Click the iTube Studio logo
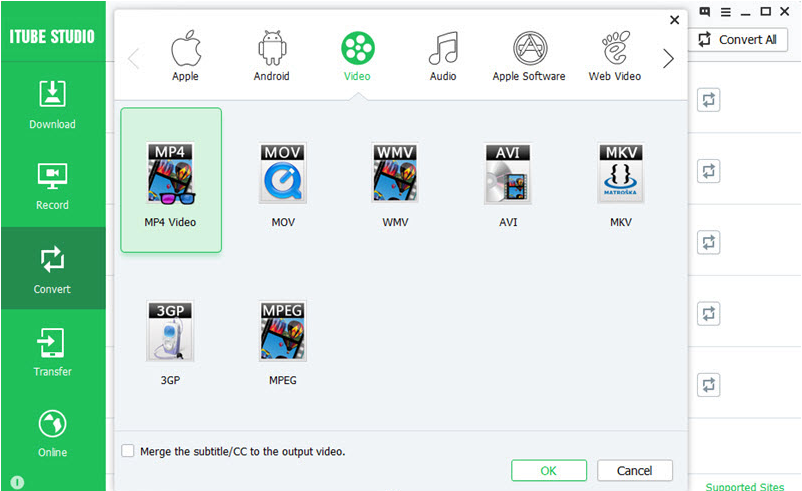This screenshot has width=802, height=491. [52, 36]
